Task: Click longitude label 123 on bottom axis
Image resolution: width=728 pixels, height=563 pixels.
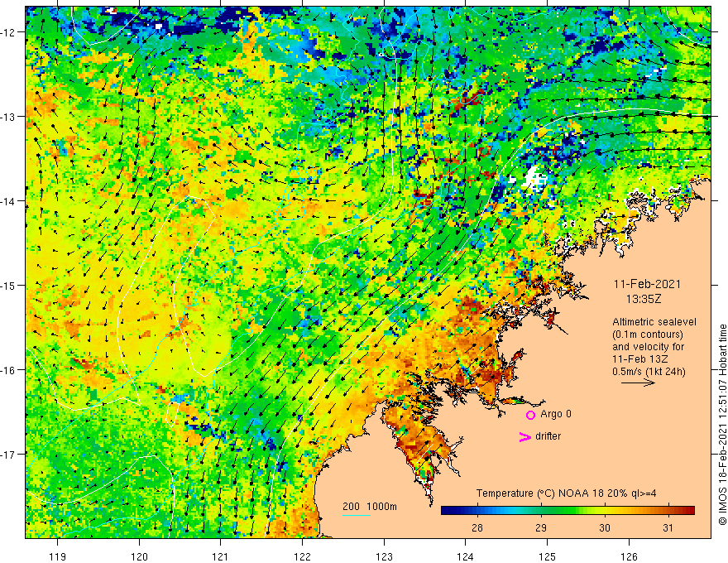Action: tap(384, 556)
